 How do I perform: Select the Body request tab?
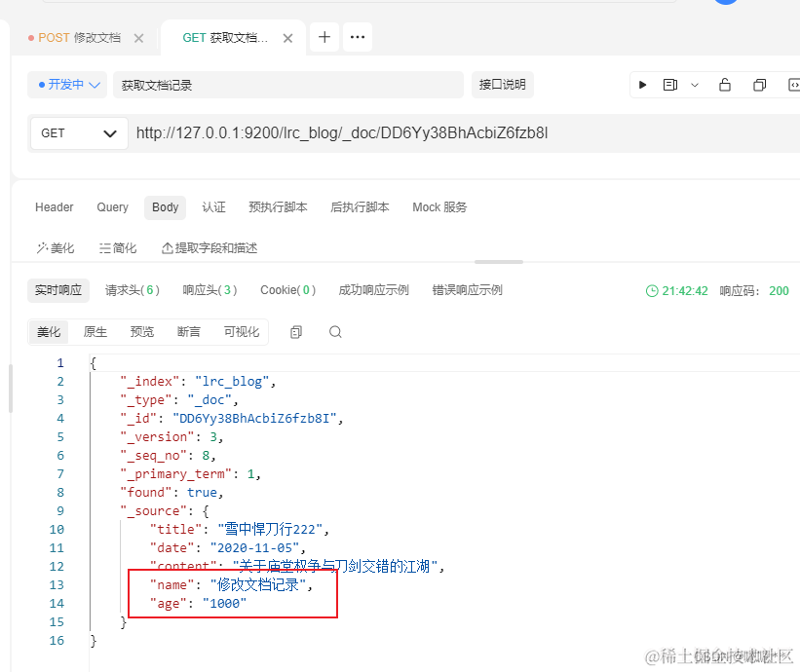point(165,207)
